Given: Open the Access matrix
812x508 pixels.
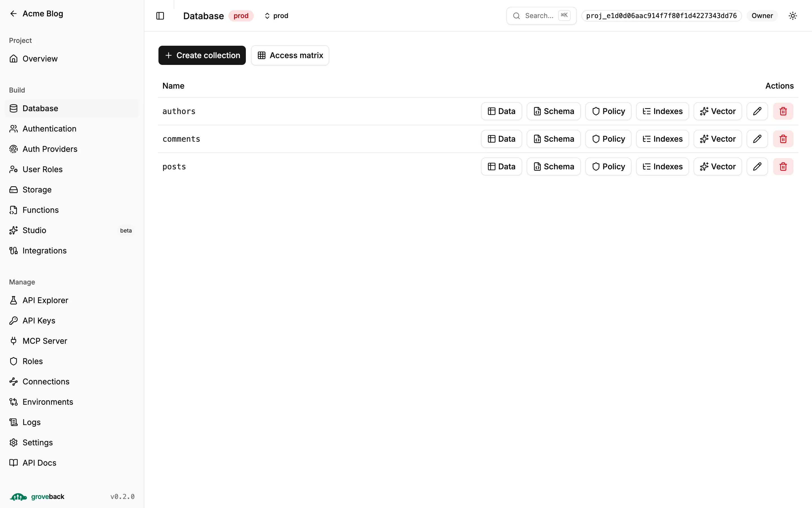Looking at the screenshot, I should pos(290,55).
